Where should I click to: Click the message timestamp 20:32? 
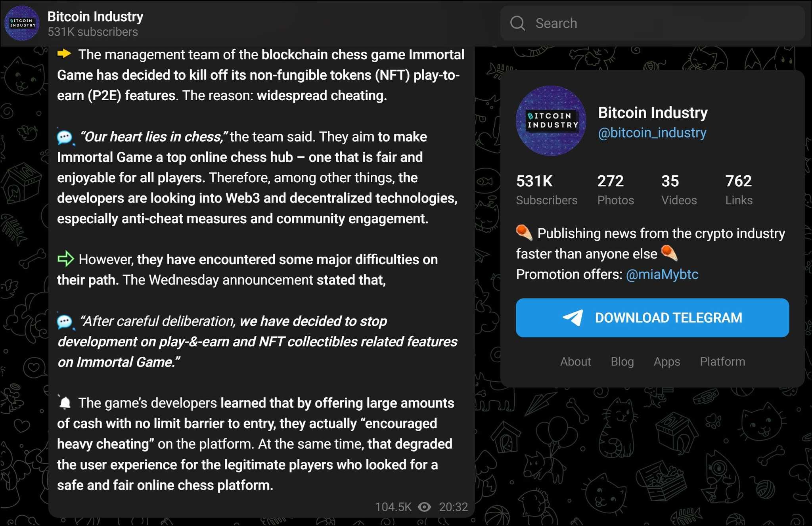pyautogui.click(x=453, y=507)
